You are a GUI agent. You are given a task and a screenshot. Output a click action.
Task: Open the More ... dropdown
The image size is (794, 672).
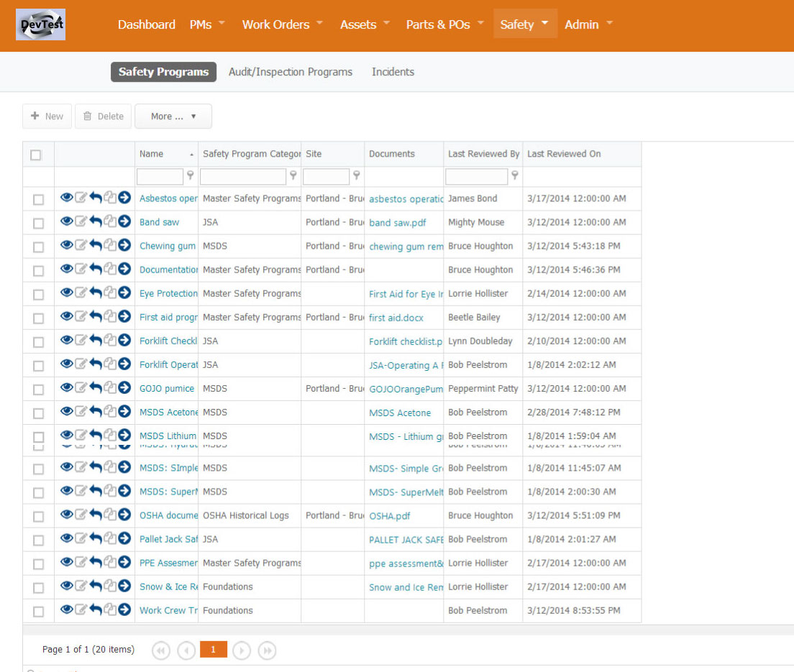pyautogui.click(x=173, y=116)
